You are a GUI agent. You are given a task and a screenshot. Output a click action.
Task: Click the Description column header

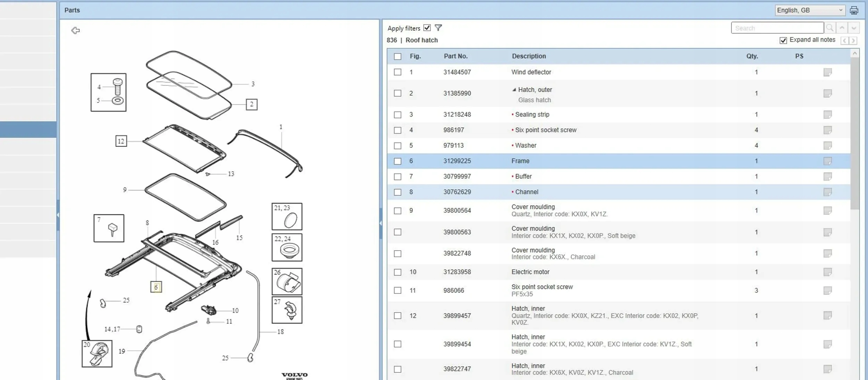coord(528,56)
